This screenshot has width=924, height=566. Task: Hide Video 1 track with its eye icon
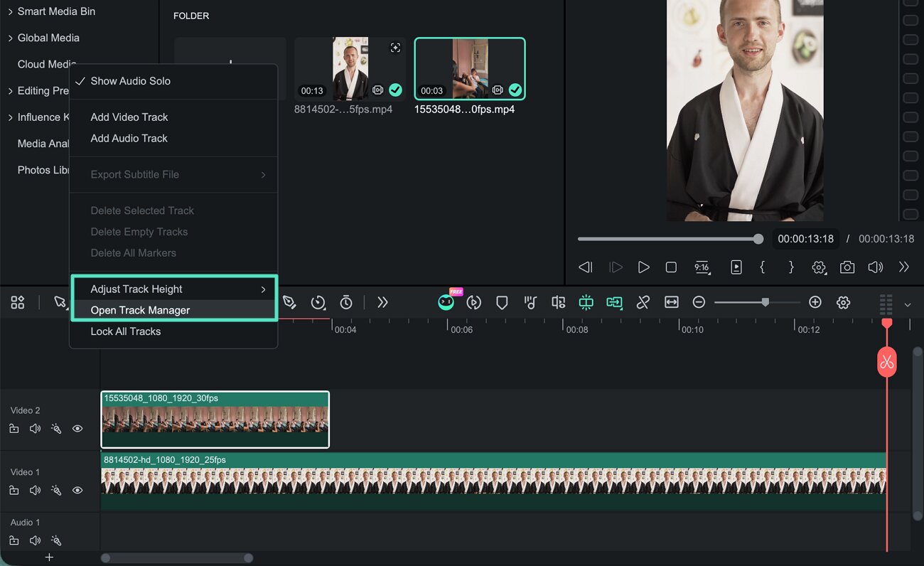click(77, 491)
